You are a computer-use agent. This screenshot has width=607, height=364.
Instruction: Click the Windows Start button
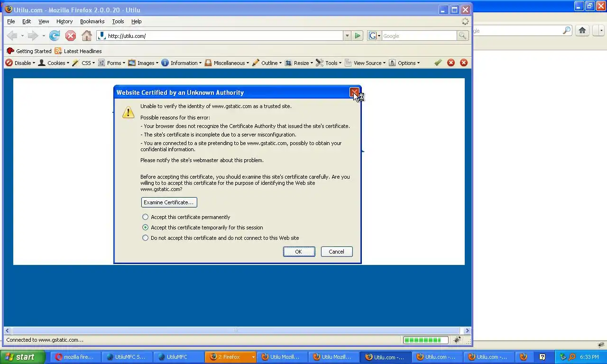click(x=22, y=357)
